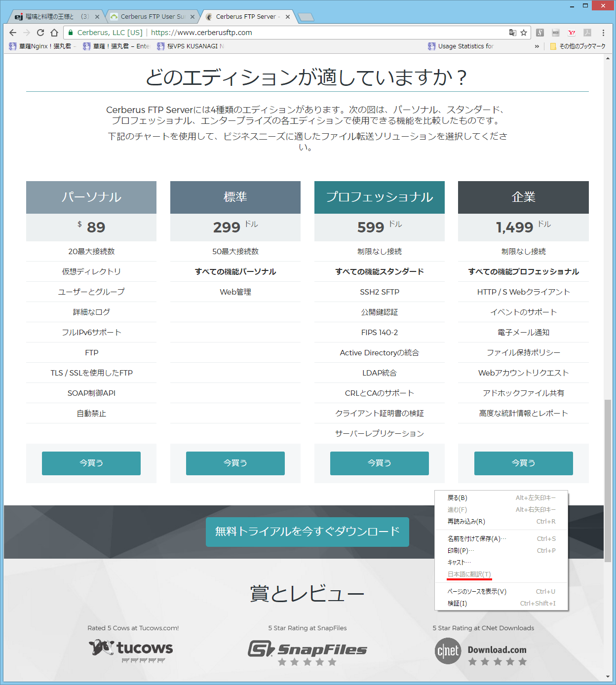Go to the browser home page

[54, 33]
